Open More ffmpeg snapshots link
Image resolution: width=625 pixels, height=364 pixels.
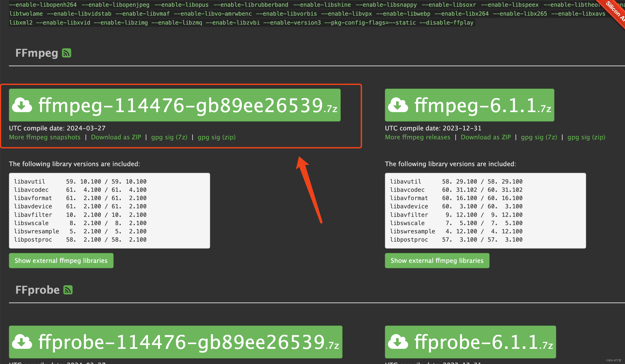pyautogui.click(x=45, y=137)
